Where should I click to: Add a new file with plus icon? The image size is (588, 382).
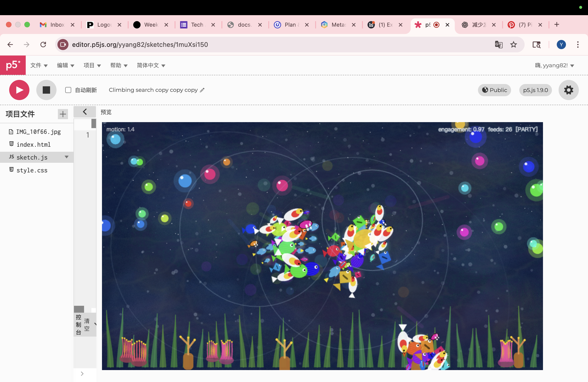coord(63,114)
